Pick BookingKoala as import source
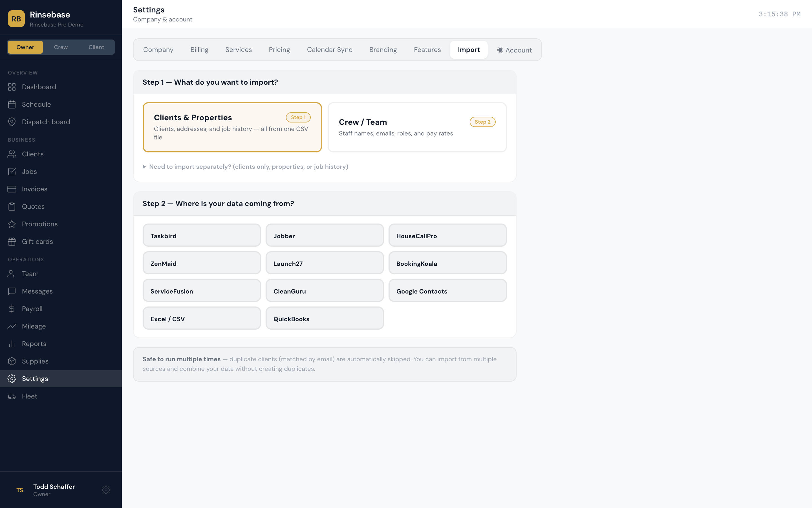Viewport: 812px width, 508px height. click(448, 263)
